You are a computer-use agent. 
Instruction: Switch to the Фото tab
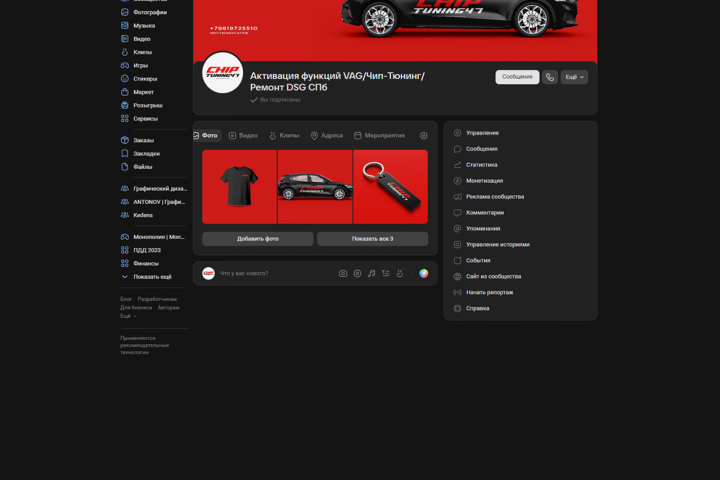(x=205, y=136)
